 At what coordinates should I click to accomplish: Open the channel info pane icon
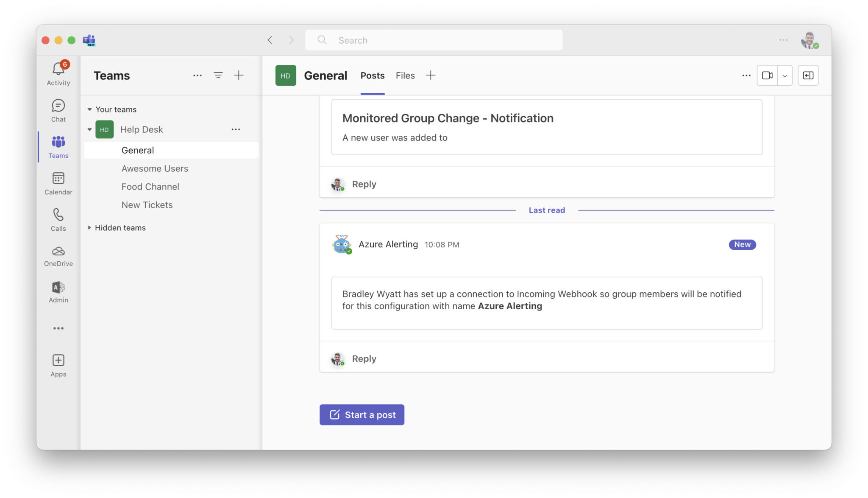808,76
